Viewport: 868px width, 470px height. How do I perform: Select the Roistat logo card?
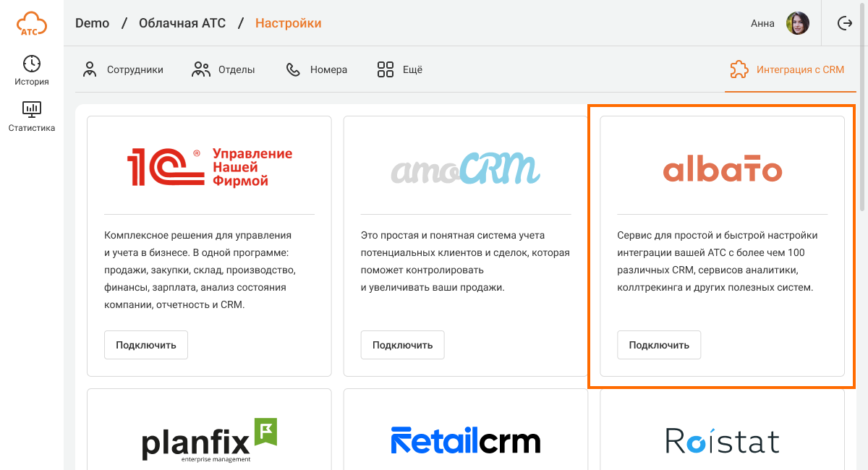723,430
